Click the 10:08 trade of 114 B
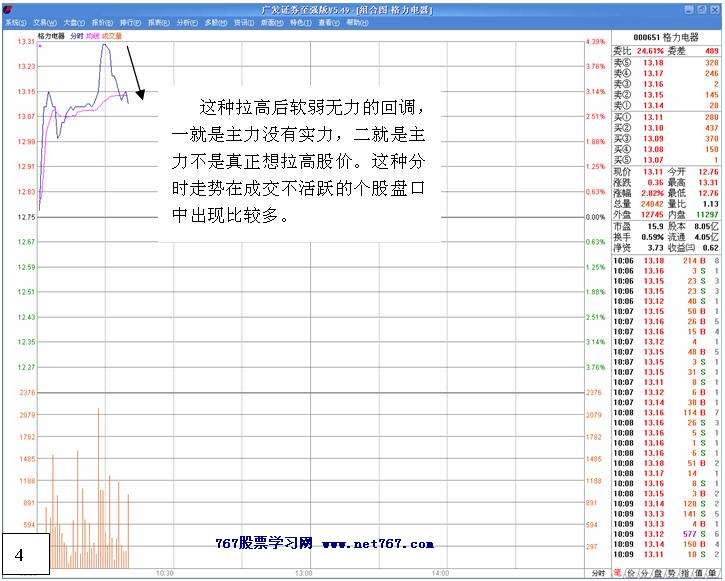Image resolution: width=725 pixels, height=581 pixels. 666,413
